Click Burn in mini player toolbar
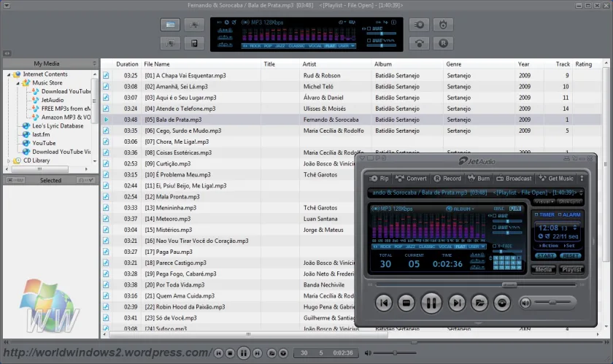This screenshot has width=613, height=364. coord(479,178)
